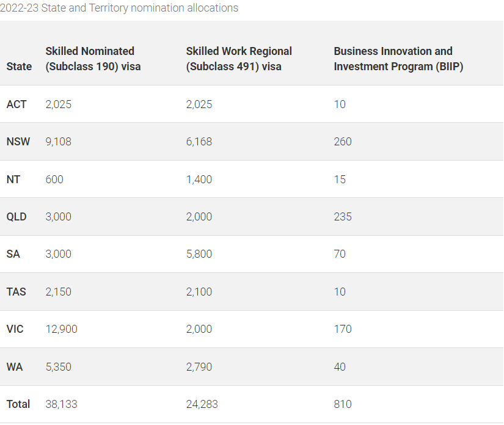Click the 5,800 value in SA row
The height and width of the screenshot is (425, 504).
pyautogui.click(x=199, y=254)
